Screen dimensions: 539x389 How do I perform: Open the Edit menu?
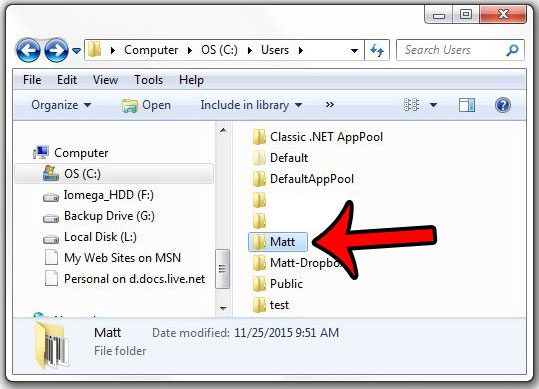tap(67, 80)
